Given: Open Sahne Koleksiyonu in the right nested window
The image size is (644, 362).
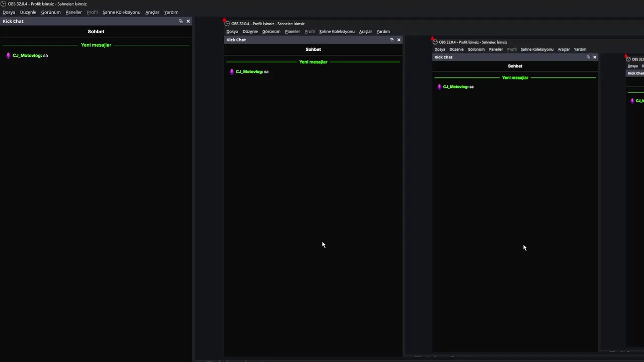Looking at the screenshot, I should (537, 49).
